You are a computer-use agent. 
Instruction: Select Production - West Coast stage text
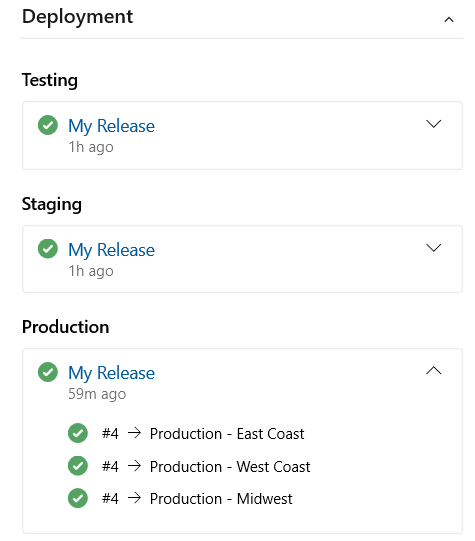230,466
